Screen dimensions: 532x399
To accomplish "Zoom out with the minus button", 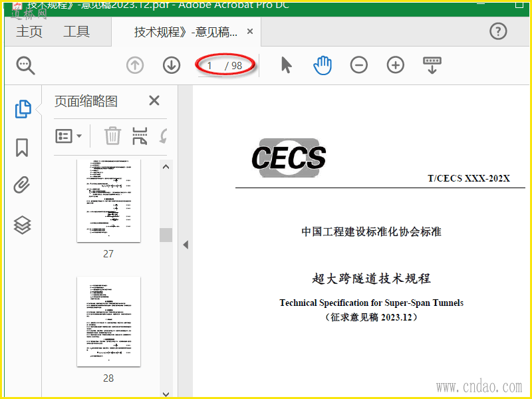I will pos(359,65).
